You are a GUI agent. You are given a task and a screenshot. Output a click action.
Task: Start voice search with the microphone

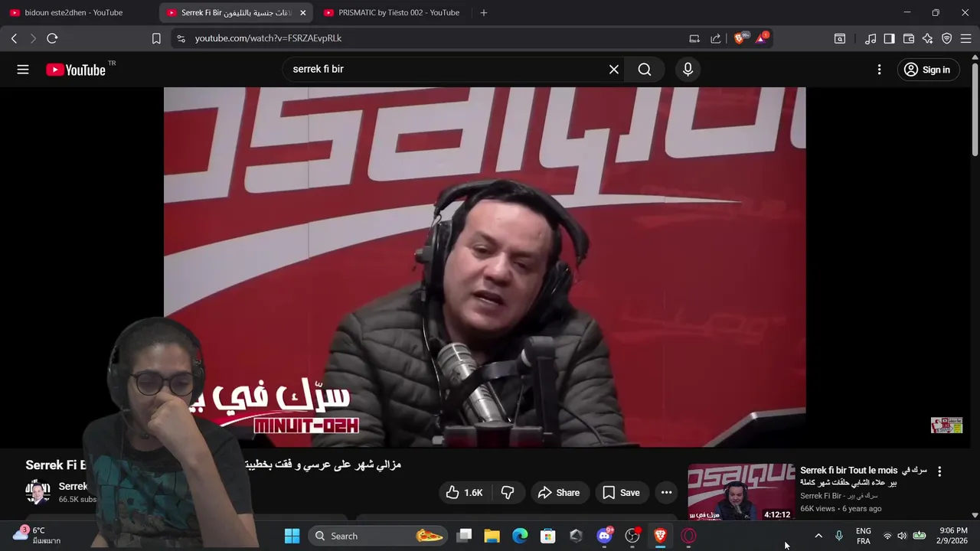(x=688, y=70)
